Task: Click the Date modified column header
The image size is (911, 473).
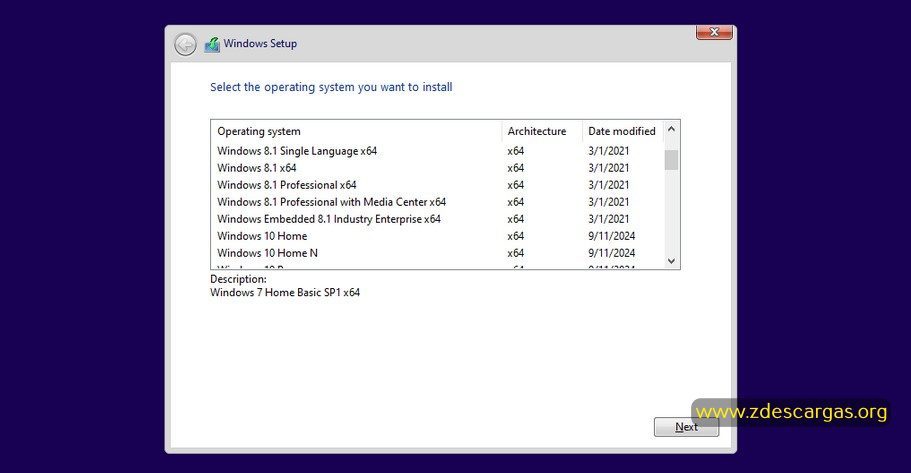Action: [x=623, y=131]
